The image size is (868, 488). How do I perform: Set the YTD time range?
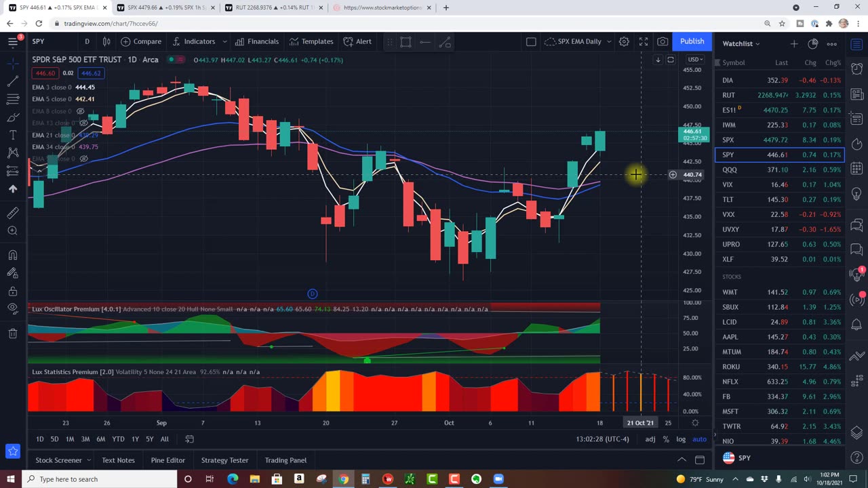(118, 439)
